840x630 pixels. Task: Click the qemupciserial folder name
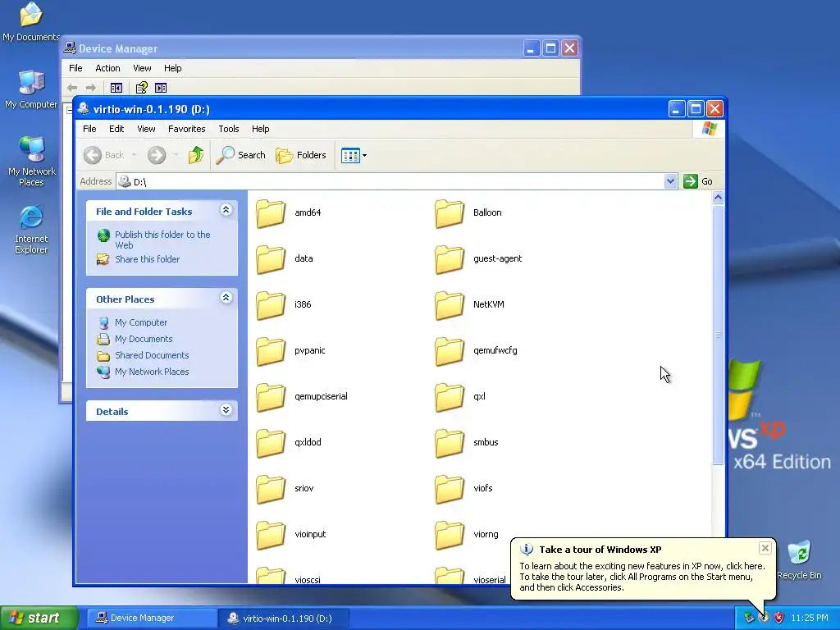coord(321,396)
